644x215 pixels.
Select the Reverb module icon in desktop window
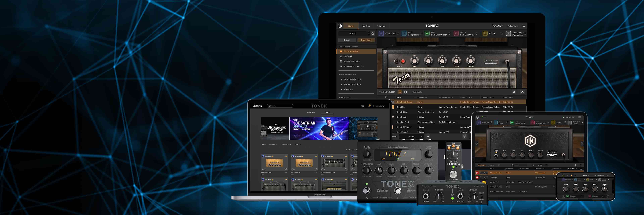(x=485, y=33)
